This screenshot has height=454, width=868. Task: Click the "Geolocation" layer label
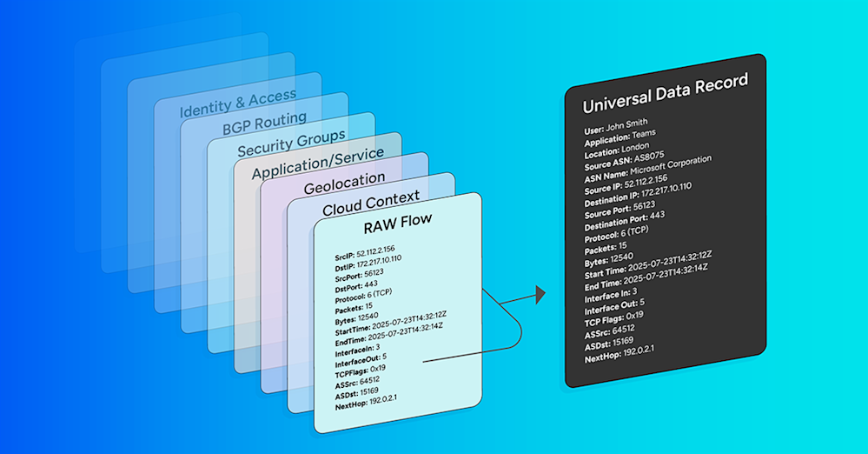pyautogui.click(x=344, y=183)
